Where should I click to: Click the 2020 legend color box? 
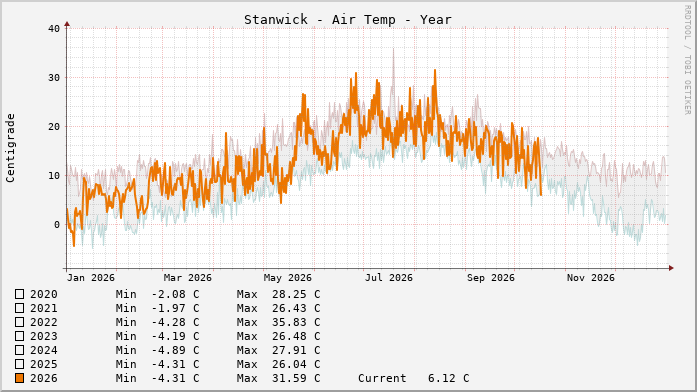tap(20, 294)
